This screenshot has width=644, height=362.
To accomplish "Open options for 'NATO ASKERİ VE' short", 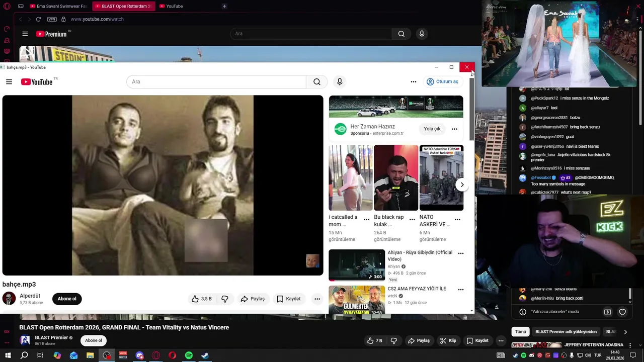I will 457,219.
